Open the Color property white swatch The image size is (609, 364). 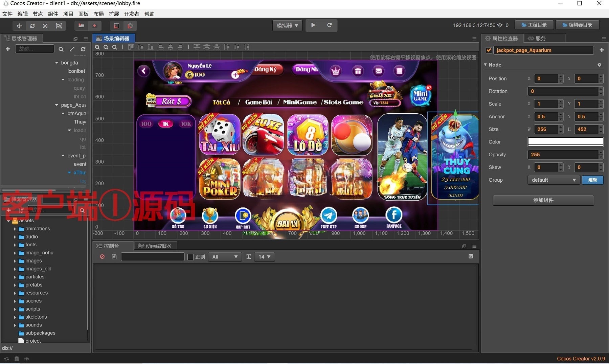[565, 142]
